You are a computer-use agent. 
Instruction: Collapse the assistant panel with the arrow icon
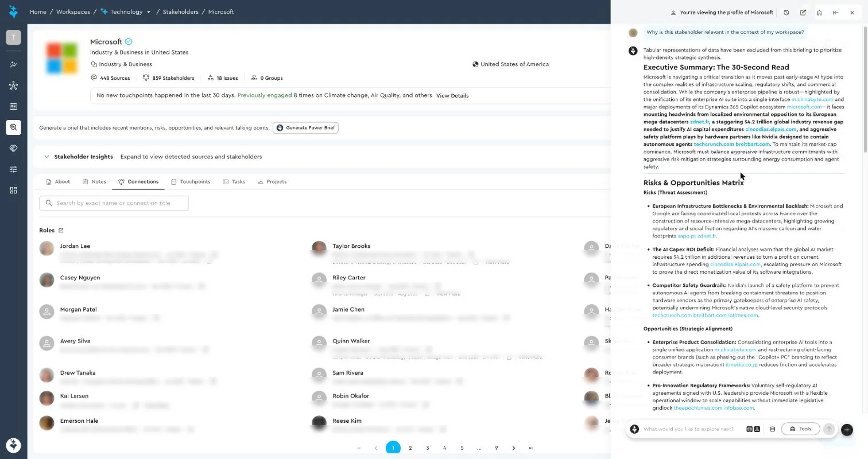point(836,13)
